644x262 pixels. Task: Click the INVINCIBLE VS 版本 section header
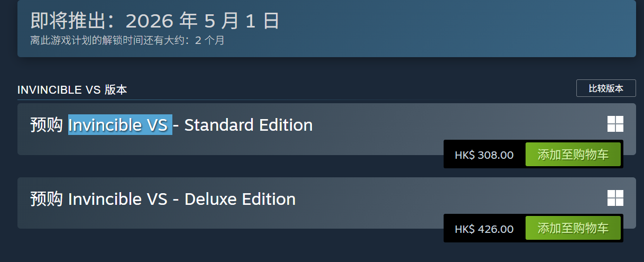point(72,90)
